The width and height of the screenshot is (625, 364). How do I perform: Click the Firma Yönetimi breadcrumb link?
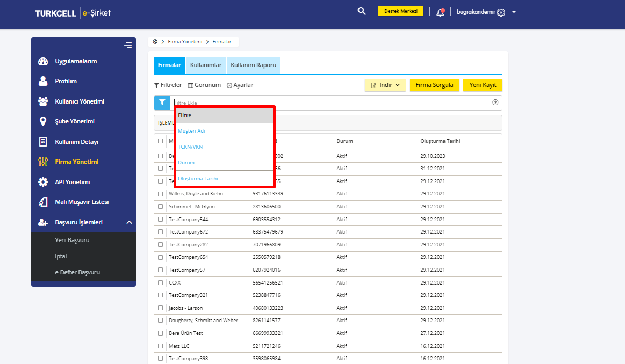[185, 41]
